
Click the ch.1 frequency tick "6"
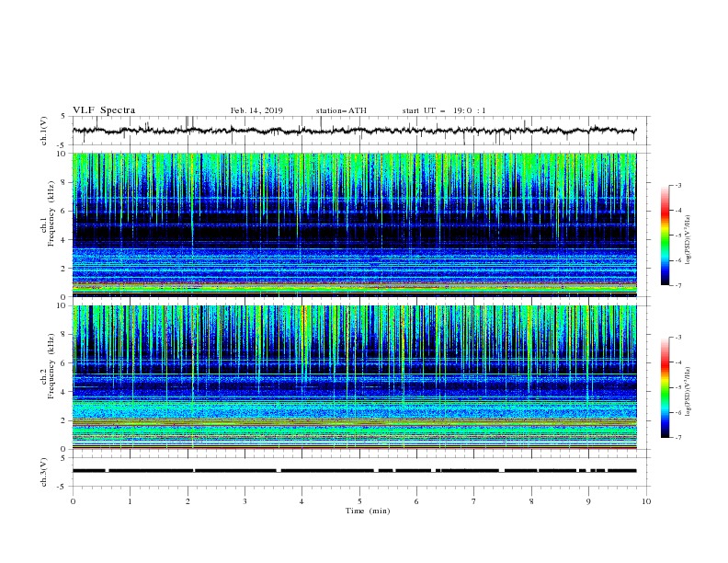(64, 211)
